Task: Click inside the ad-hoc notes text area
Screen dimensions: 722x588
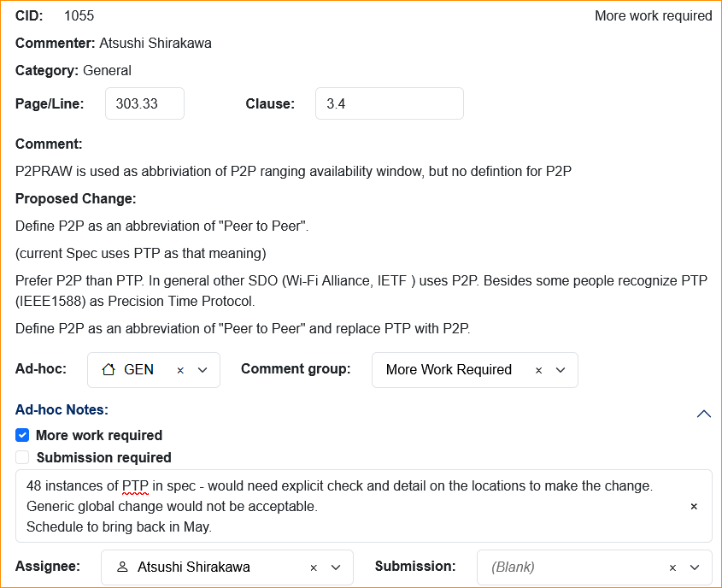Action: 342,506
